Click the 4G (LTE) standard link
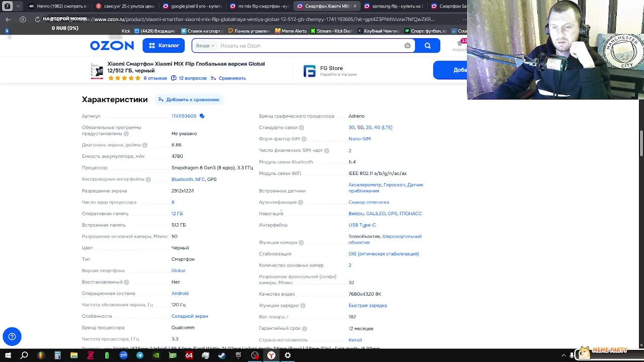The width and height of the screenshot is (644, 362). click(383, 128)
